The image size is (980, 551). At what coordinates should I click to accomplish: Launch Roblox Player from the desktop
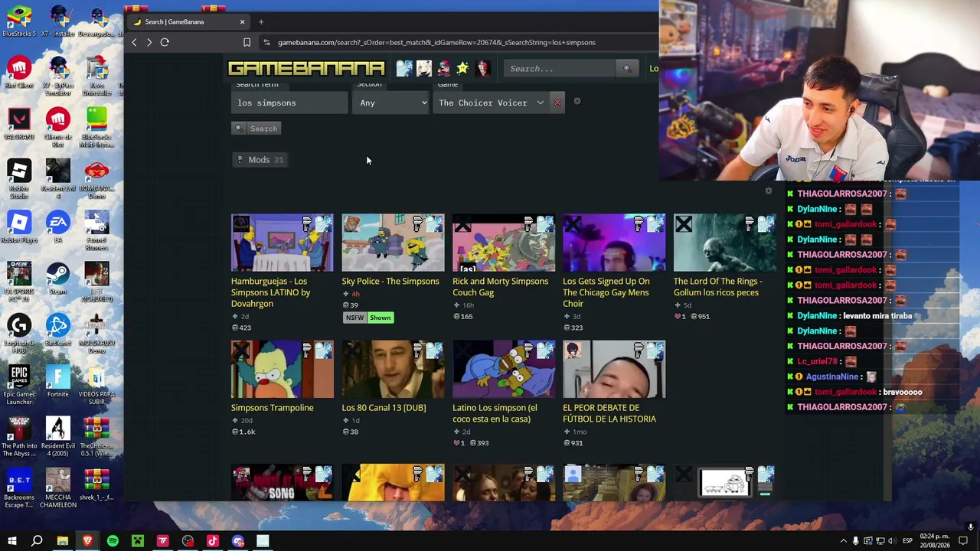click(x=19, y=227)
